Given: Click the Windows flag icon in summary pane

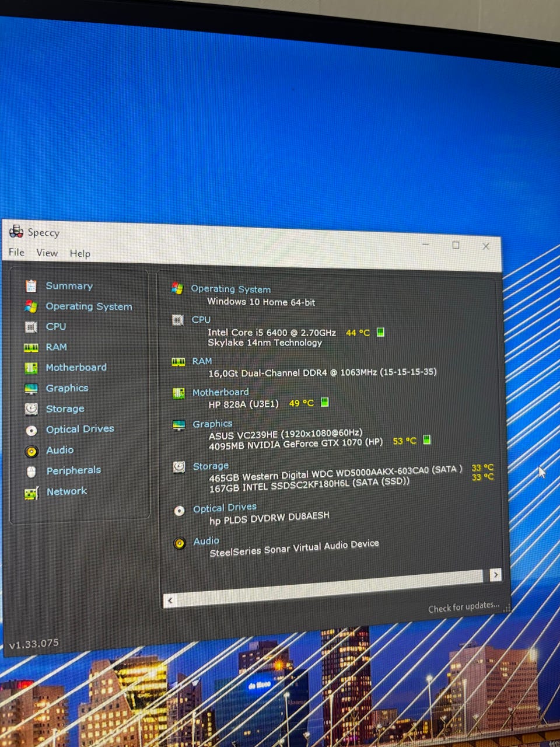Looking at the screenshot, I should click(177, 288).
